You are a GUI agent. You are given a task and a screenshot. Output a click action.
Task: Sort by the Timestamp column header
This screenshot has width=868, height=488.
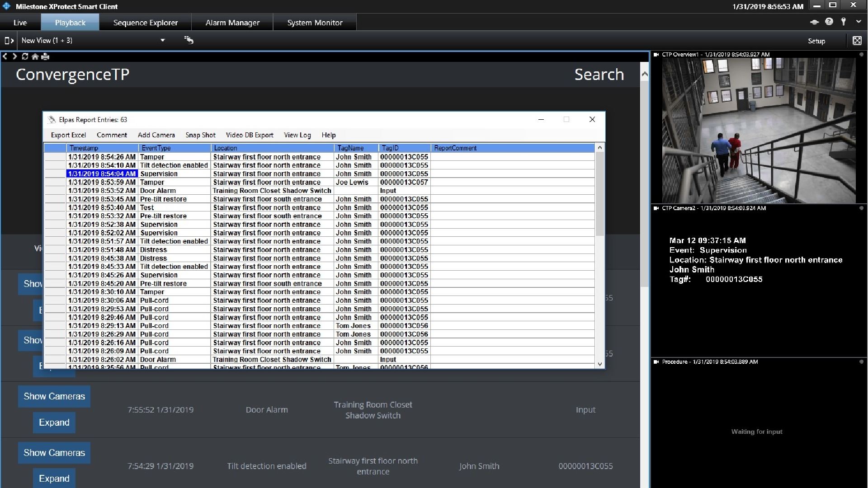point(102,148)
